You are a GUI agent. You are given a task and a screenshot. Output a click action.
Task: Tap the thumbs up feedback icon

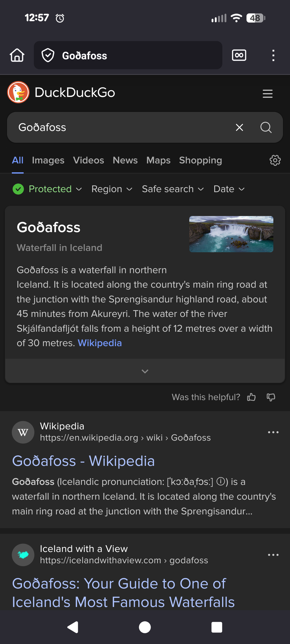251,397
